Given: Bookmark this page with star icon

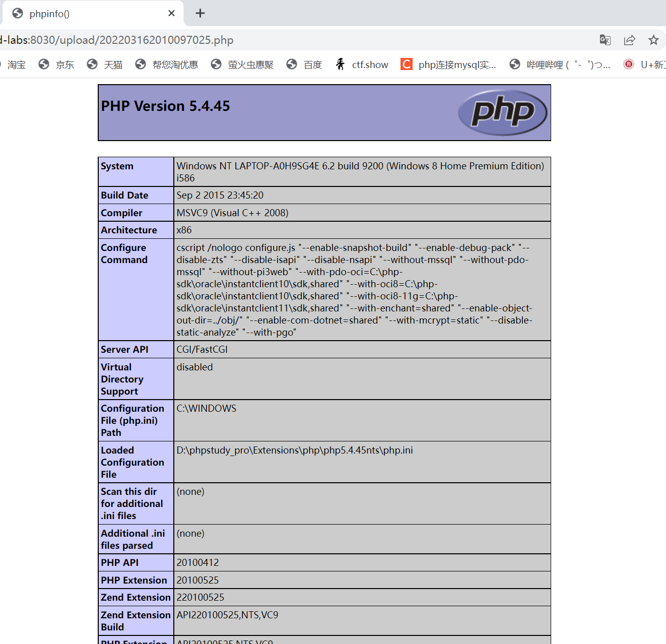Looking at the screenshot, I should pos(653,40).
